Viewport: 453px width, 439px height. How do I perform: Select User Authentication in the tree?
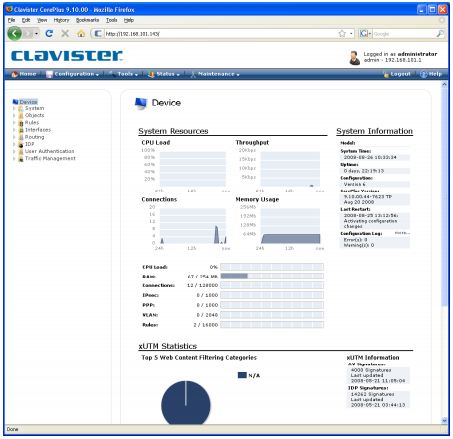tap(49, 151)
